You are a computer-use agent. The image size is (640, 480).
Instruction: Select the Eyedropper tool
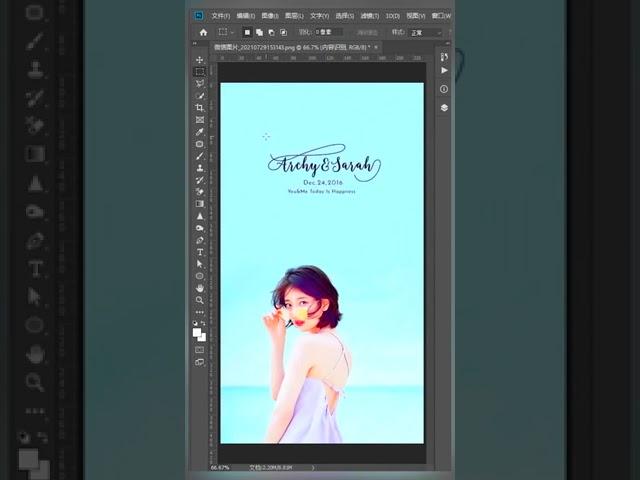(200, 132)
